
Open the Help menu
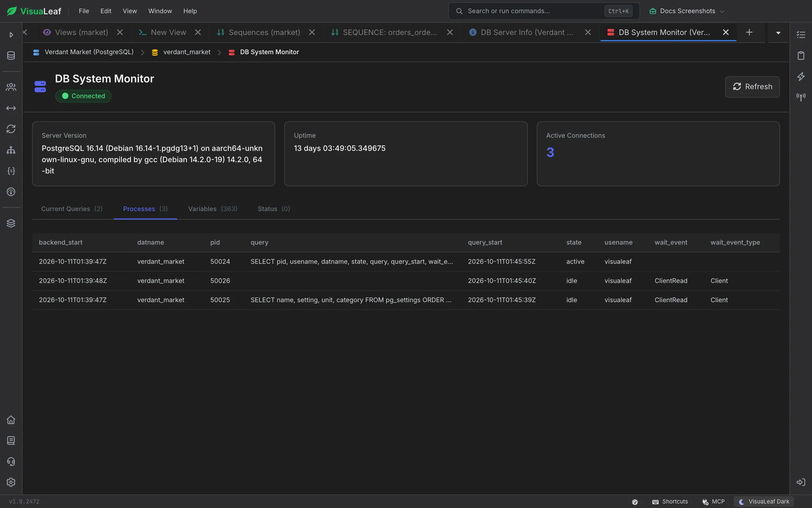pyautogui.click(x=190, y=11)
